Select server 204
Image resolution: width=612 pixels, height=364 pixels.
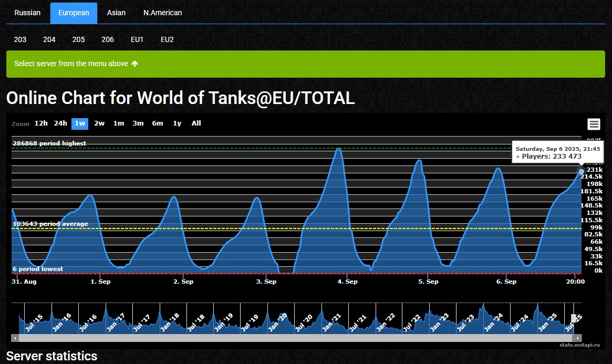coord(49,39)
